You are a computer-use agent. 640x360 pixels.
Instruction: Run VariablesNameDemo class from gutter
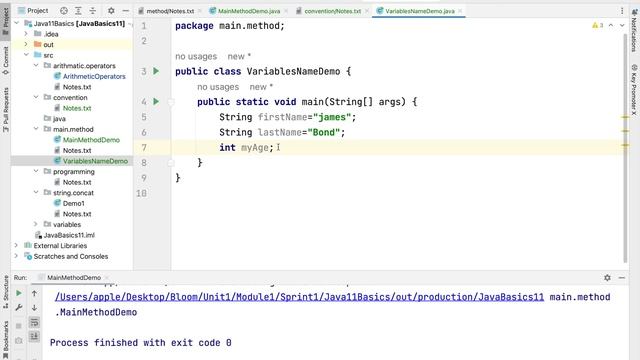156,71
